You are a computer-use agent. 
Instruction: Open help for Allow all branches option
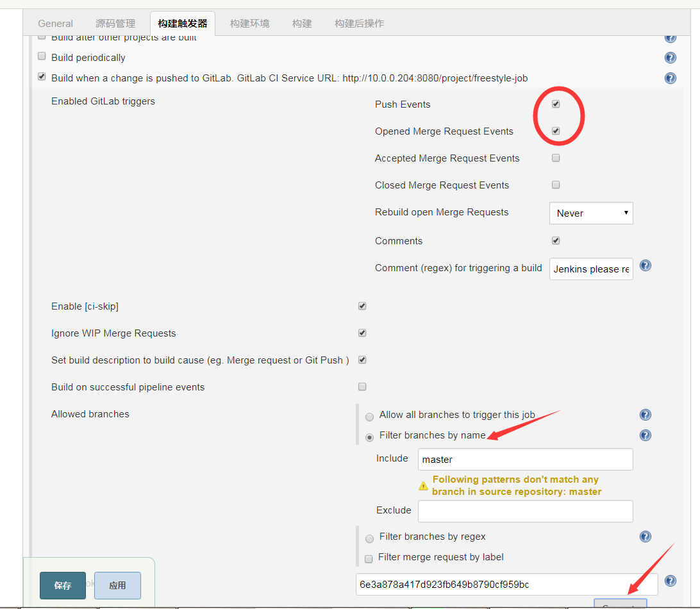pyautogui.click(x=645, y=415)
